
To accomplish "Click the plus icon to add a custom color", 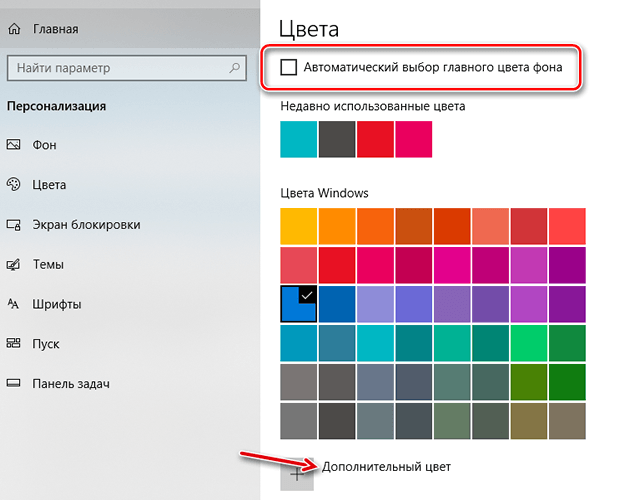I will 297,474.
